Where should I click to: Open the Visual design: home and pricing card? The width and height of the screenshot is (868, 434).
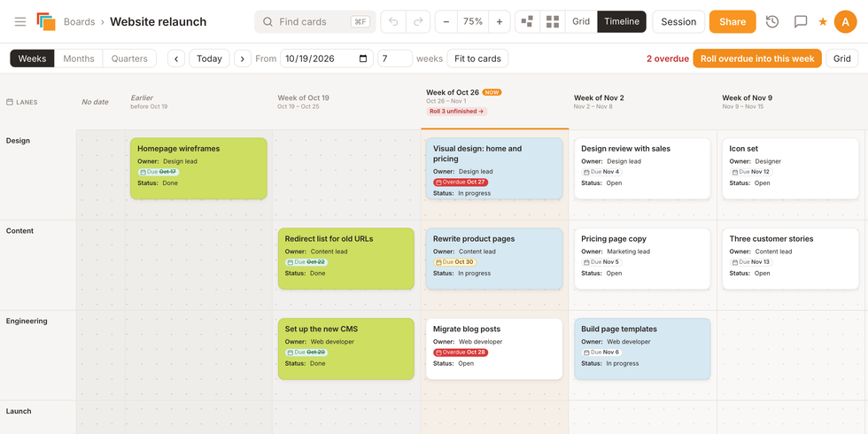tap(494, 168)
